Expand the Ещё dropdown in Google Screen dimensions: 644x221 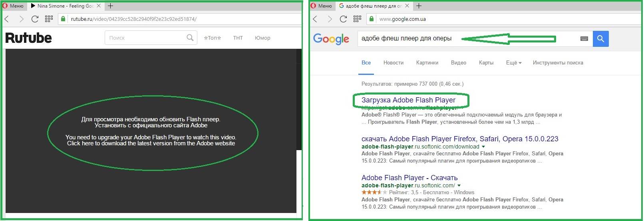point(513,63)
